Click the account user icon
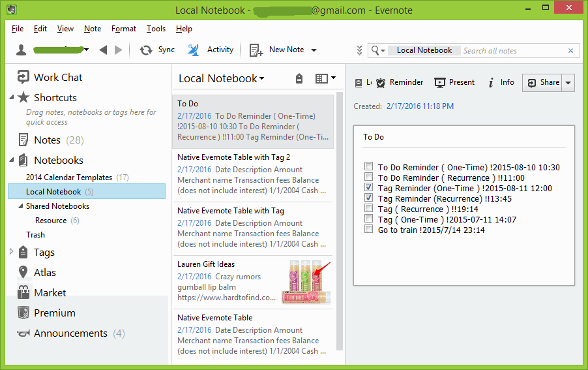 22,50
